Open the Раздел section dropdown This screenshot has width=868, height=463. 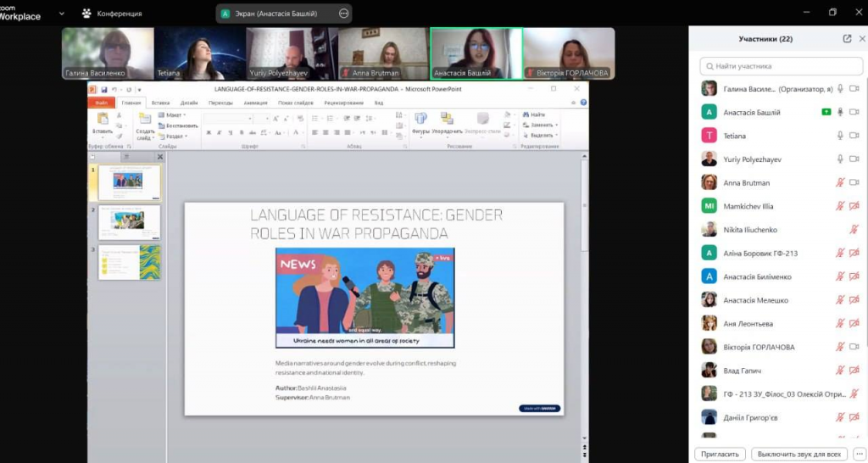(175, 136)
